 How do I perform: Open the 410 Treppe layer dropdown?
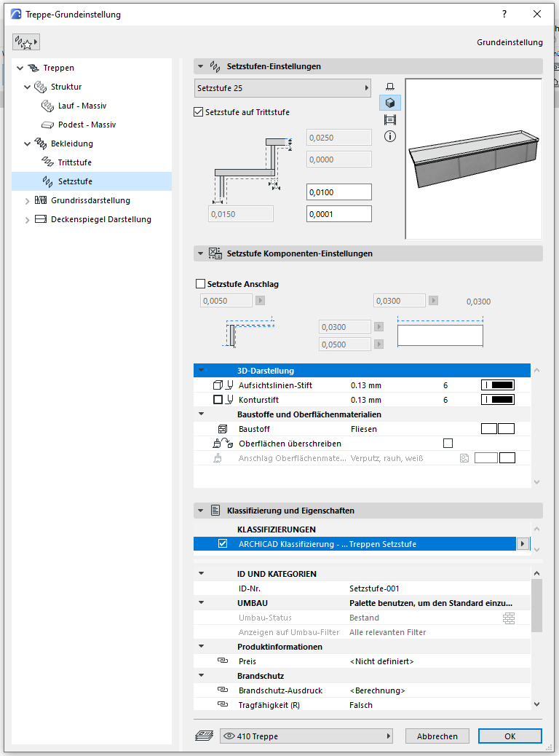click(x=306, y=736)
